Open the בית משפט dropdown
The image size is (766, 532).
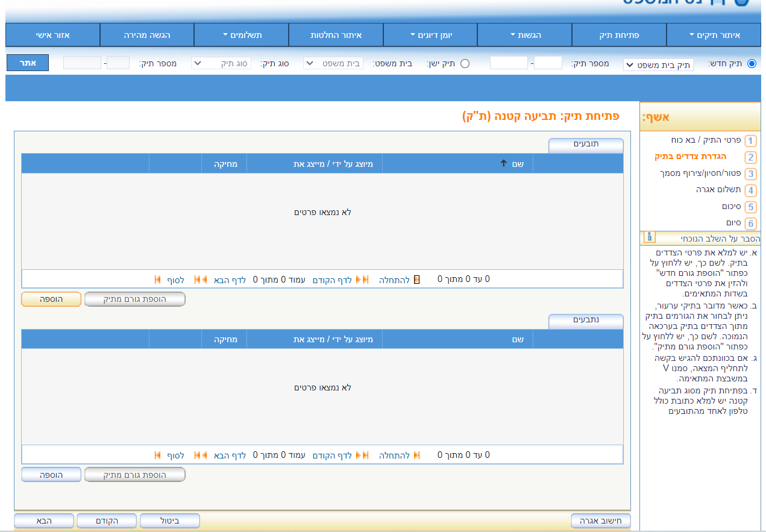[x=333, y=63]
